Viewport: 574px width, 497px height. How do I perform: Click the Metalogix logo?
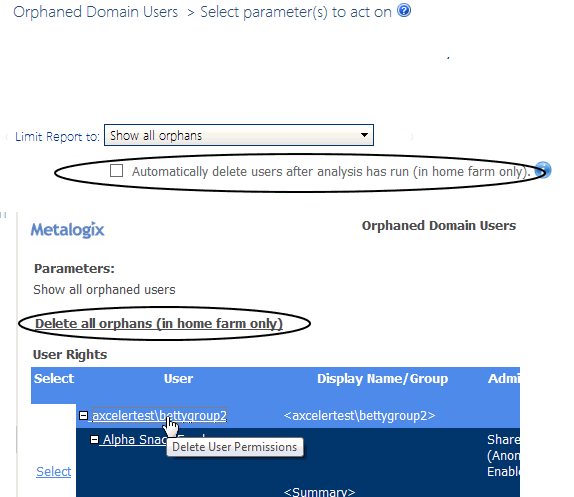pyautogui.click(x=68, y=230)
